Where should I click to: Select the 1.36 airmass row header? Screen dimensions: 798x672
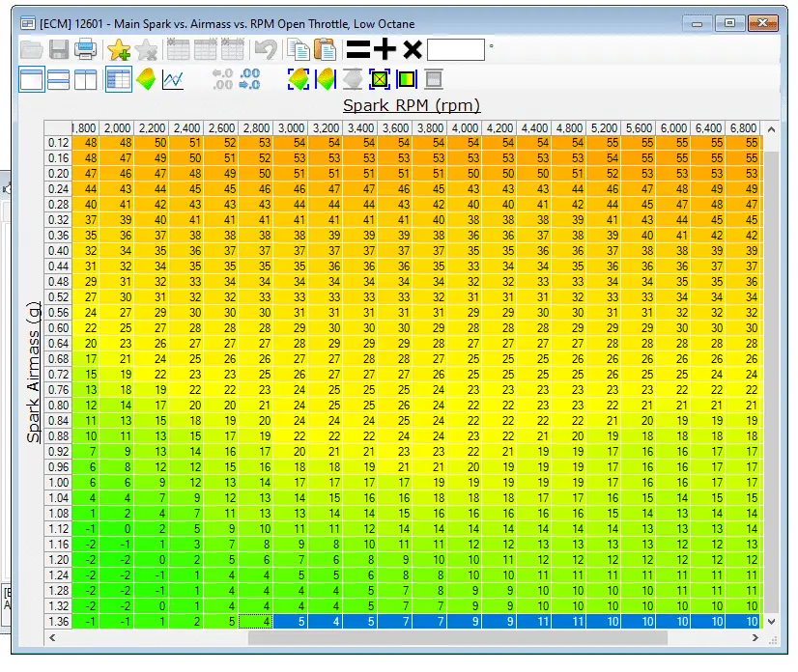pyautogui.click(x=58, y=621)
